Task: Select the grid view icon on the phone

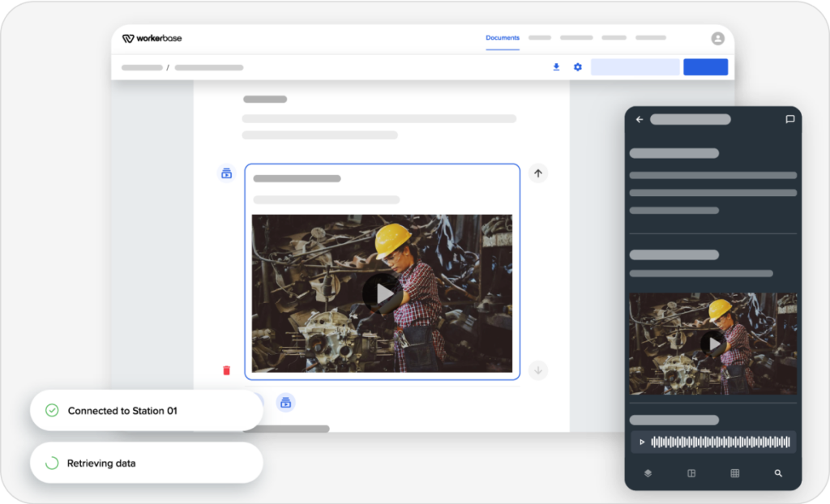Action: pos(734,473)
